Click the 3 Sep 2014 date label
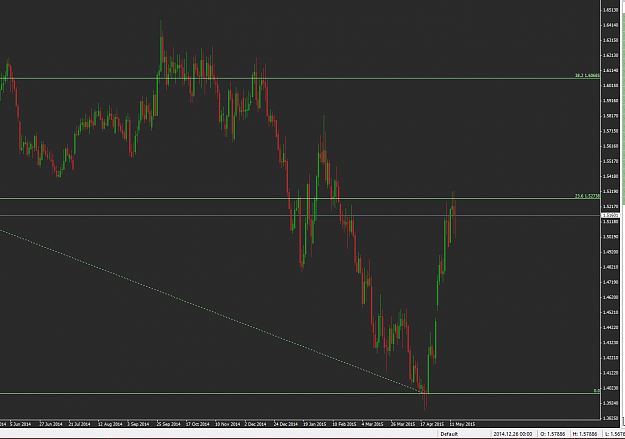Screen dimensions: 625x439 pos(138,424)
